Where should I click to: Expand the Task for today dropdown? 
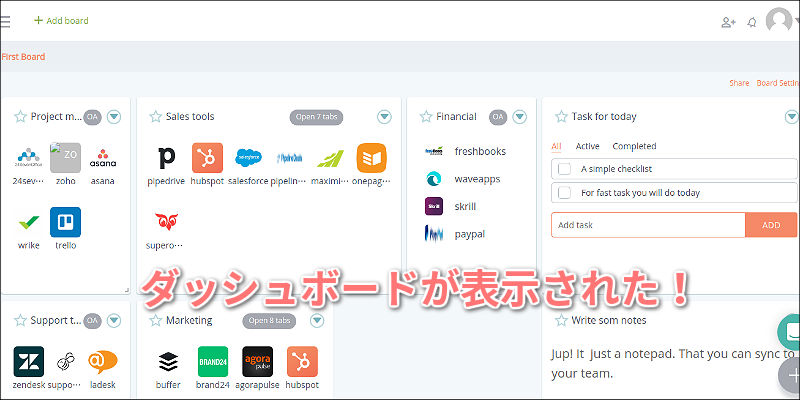click(x=792, y=117)
